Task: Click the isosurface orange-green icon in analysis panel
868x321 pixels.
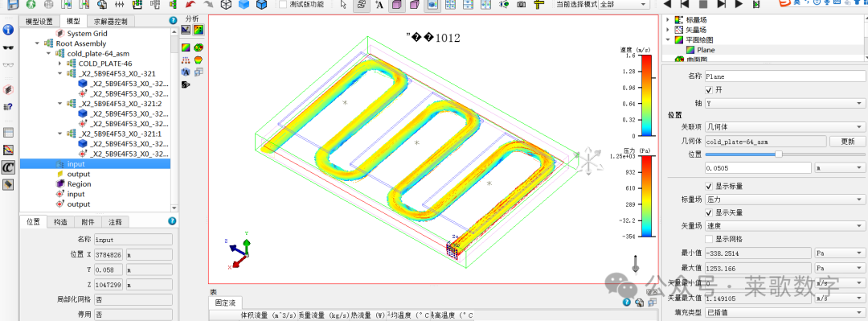Action: coord(199,60)
